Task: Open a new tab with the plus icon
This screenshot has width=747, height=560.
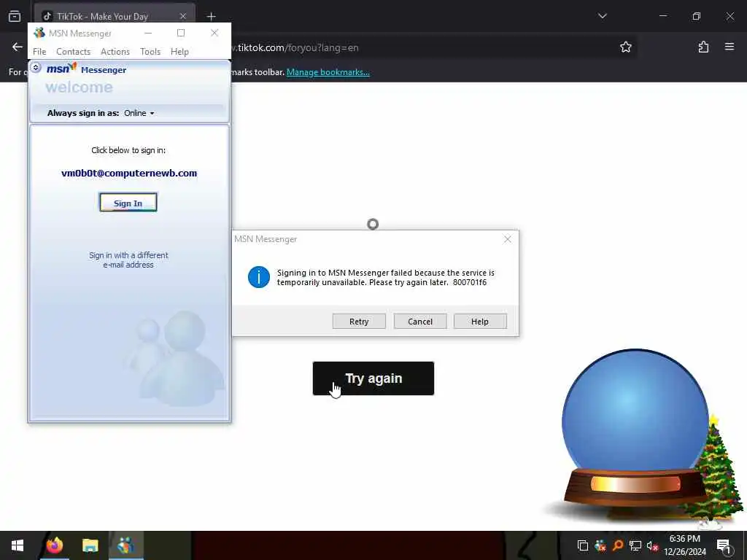Action: pos(211,16)
